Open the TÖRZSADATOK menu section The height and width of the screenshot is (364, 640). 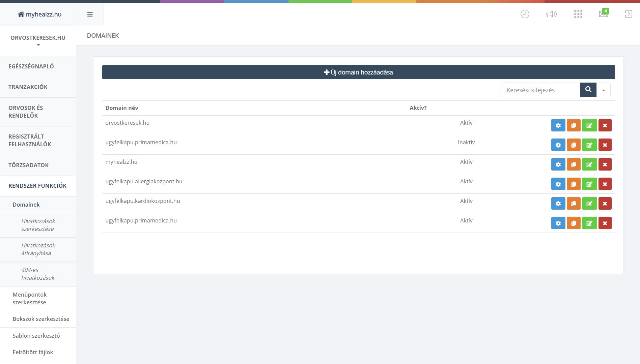(x=38, y=165)
